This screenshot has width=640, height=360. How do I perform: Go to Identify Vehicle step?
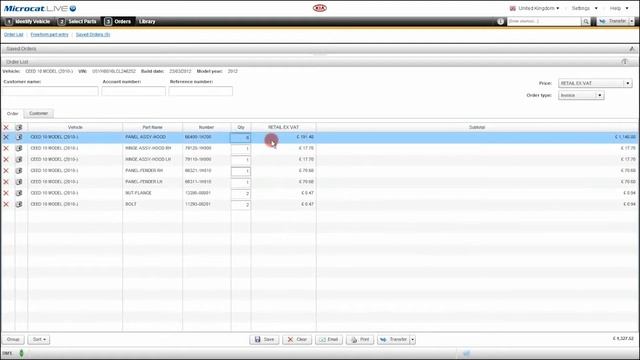click(27, 21)
